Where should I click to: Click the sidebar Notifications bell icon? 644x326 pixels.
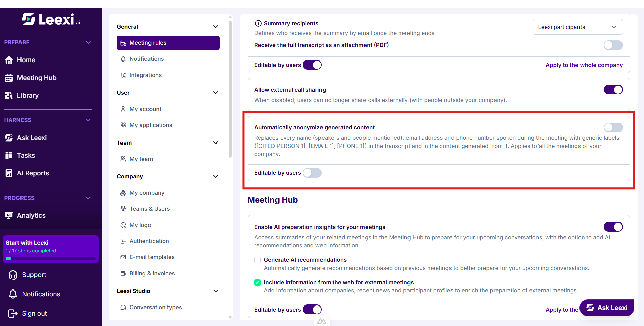(x=13, y=294)
